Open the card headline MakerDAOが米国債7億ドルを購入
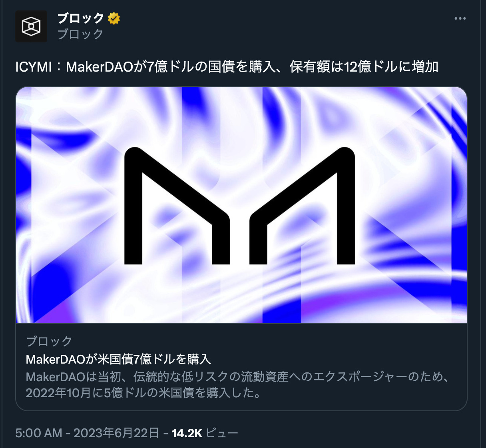Screen dimensions: 486x448 click(x=118, y=359)
